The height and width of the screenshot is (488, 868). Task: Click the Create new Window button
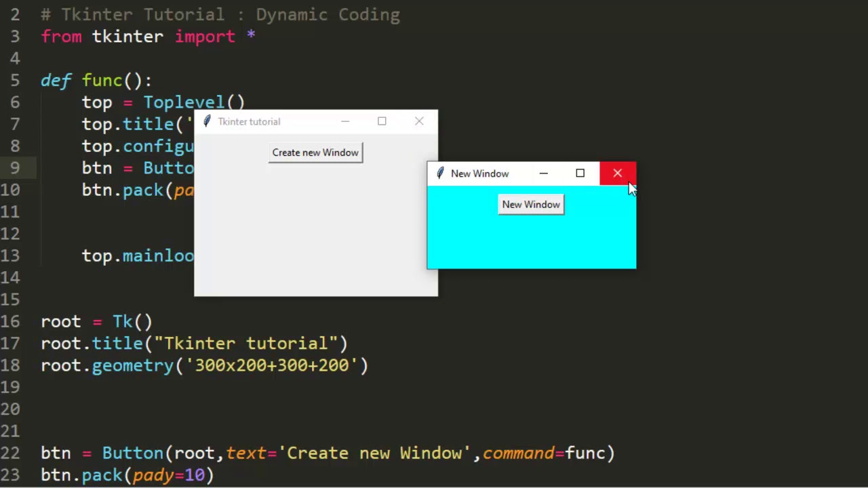pos(315,152)
